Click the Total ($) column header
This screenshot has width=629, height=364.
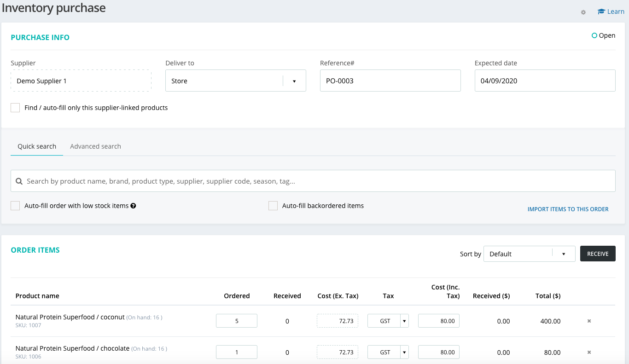click(x=548, y=296)
